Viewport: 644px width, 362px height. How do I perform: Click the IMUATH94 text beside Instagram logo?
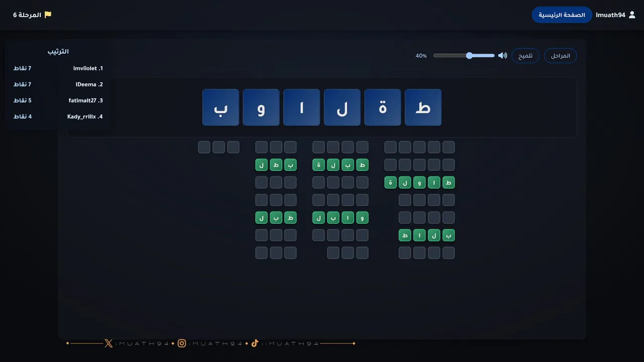tap(216, 343)
